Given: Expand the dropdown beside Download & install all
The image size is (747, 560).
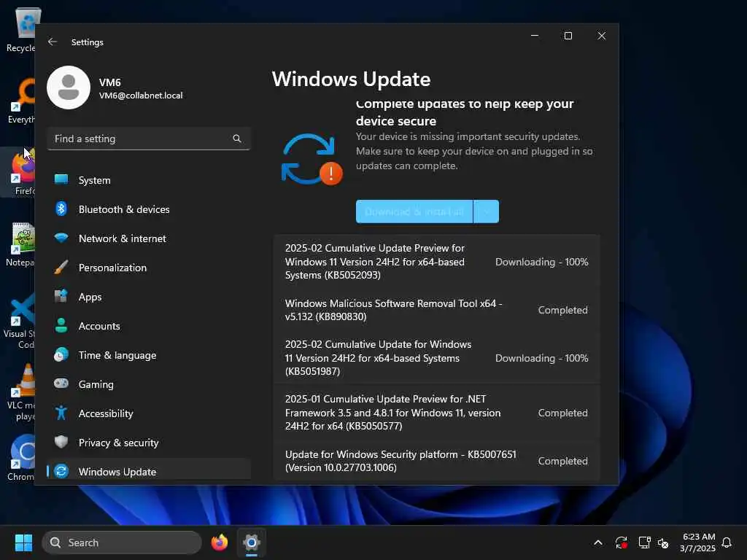Looking at the screenshot, I should coord(487,211).
